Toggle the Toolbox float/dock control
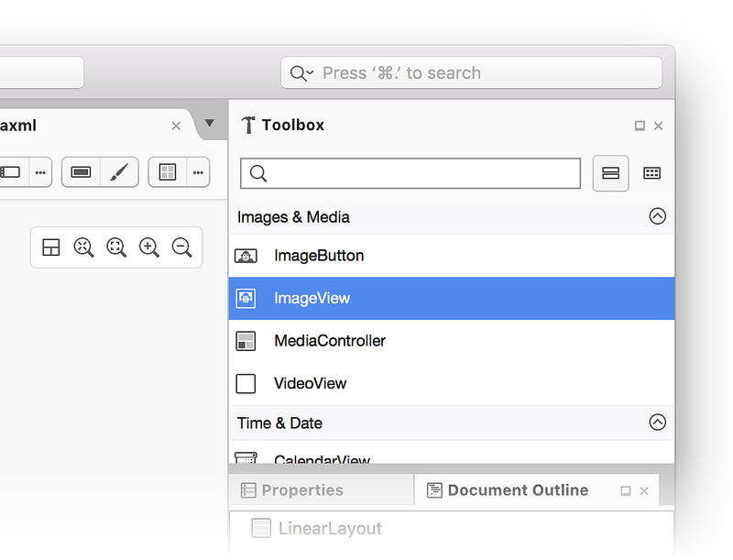This screenshot has height=560, width=733. [640, 126]
